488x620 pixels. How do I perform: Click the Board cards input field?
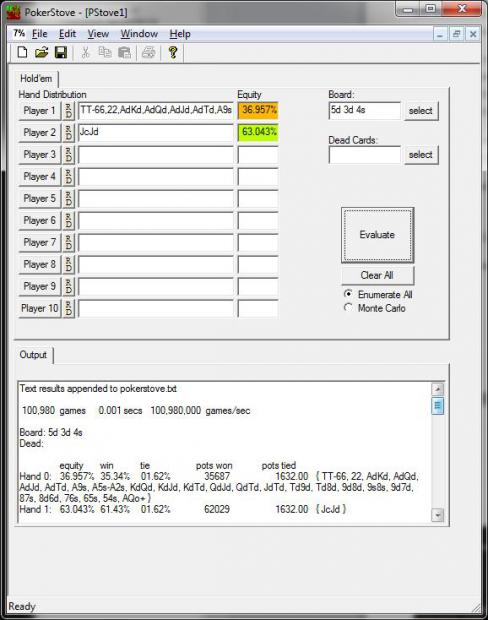click(x=364, y=110)
